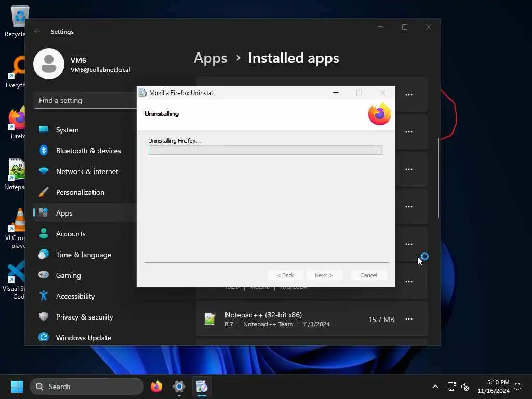This screenshot has height=399, width=532.
Task: Open Windows Update settings
Action: pos(85,338)
